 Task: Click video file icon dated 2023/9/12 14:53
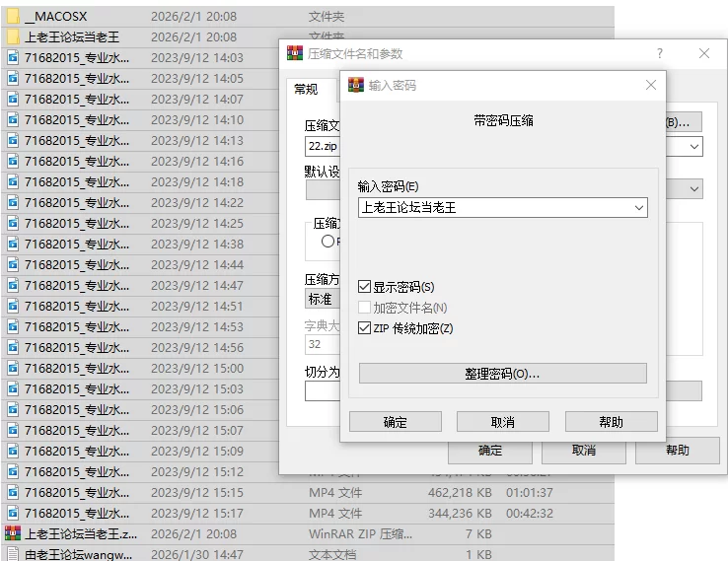(x=13, y=326)
